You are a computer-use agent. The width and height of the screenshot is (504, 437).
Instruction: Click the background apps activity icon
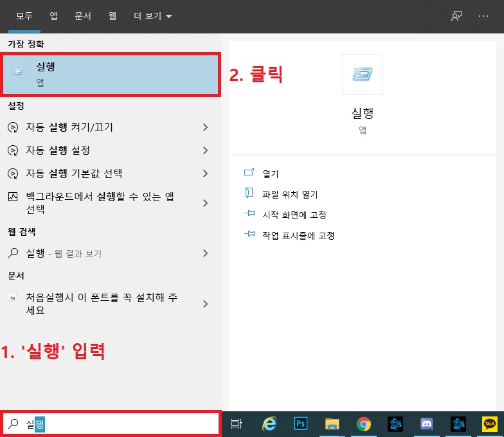coord(13,197)
